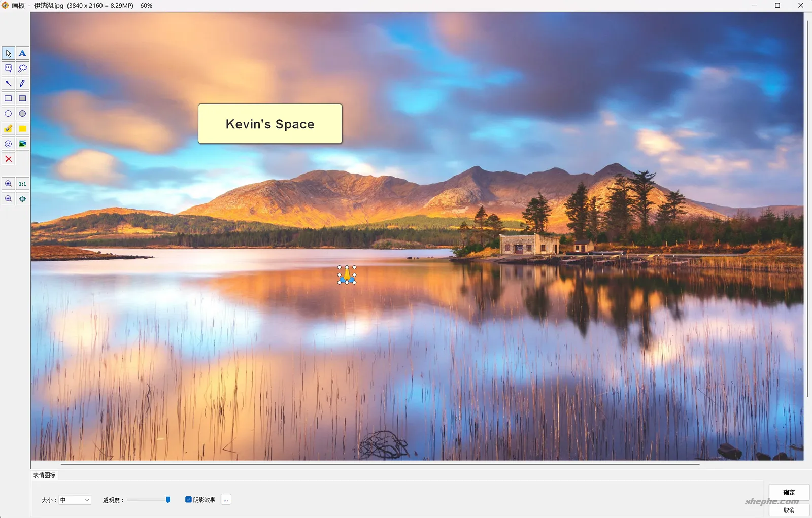Screen dimensions: 812x518
Task: Click the zoom in icon
Action: pyautogui.click(x=8, y=183)
